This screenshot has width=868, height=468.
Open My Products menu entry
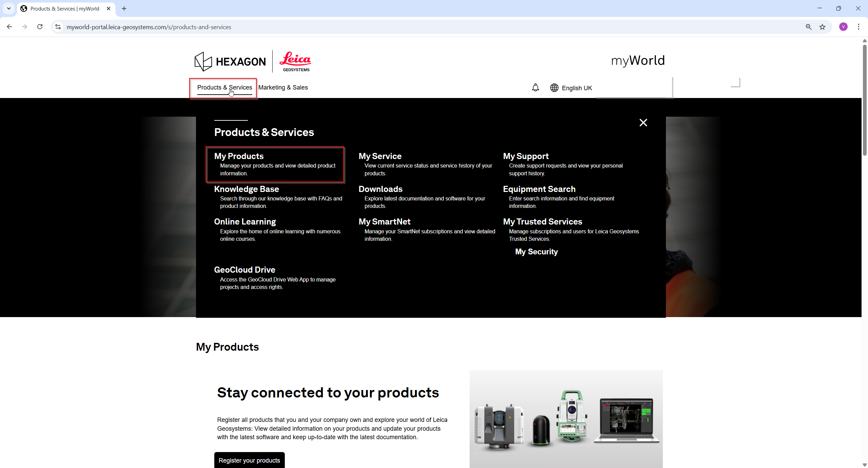(x=239, y=156)
